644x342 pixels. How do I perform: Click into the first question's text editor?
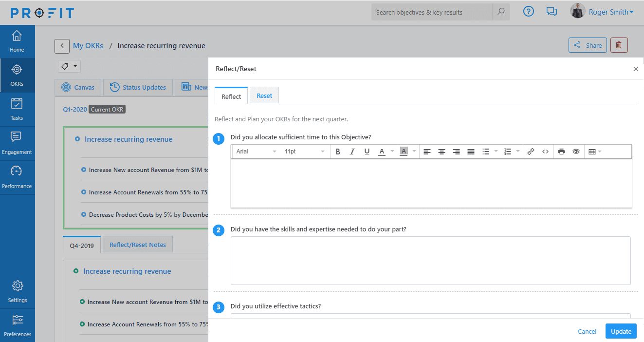pyautogui.click(x=431, y=183)
